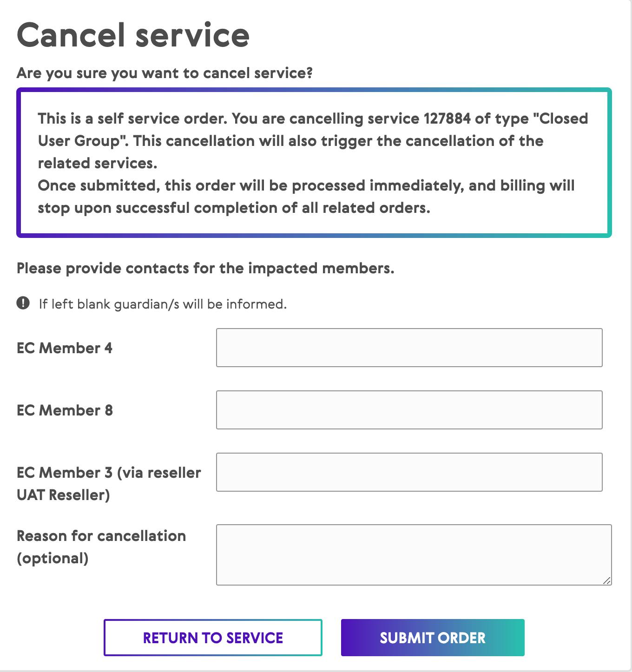Click the EC Member 8 label
The image size is (632, 672).
pyautogui.click(x=65, y=410)
